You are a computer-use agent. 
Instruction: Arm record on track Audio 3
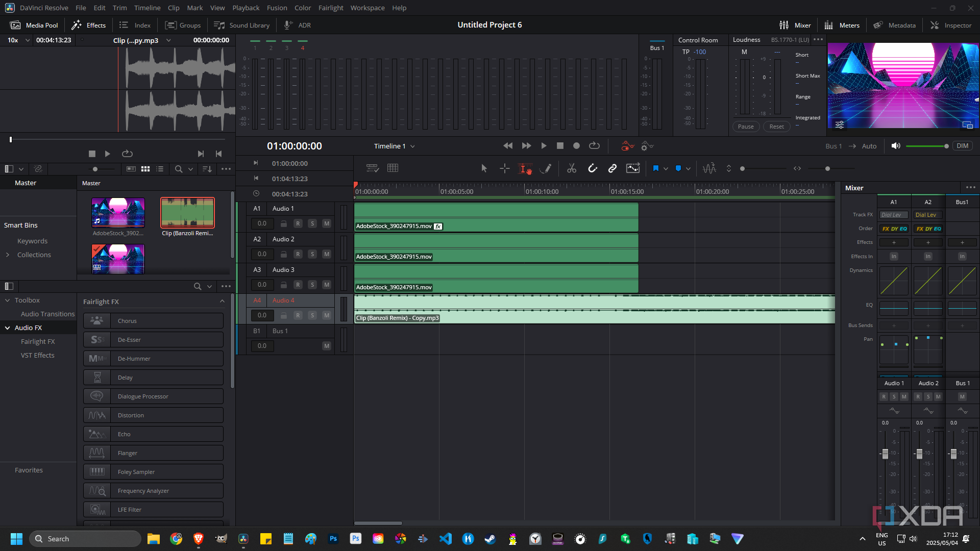(298, 285)
